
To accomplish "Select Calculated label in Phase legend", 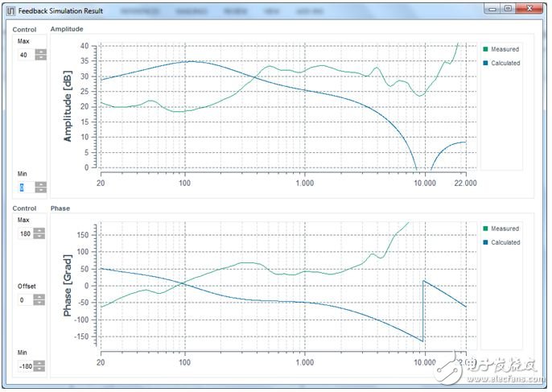I will (x=505, y=242).
